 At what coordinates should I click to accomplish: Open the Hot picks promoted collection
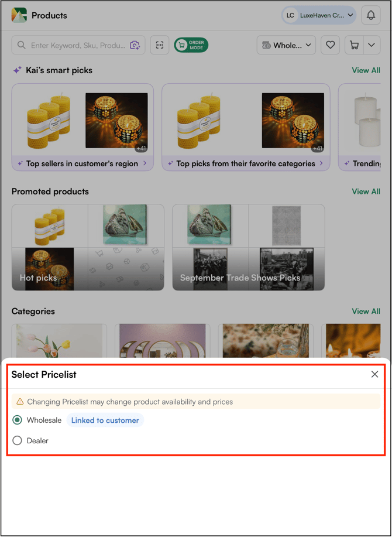(88, 247)
